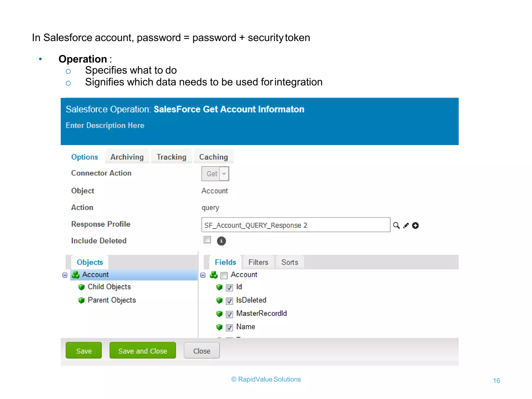532x399 pixels.
Task: Collapse the Account node in Objects tree
Action: click(x=65, y=275)
